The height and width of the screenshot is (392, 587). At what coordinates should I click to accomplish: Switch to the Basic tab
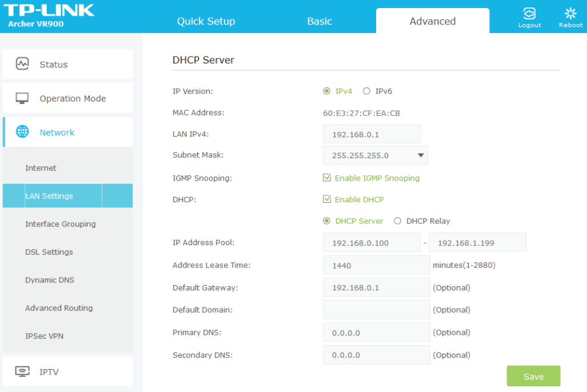(x=320, y=21)
